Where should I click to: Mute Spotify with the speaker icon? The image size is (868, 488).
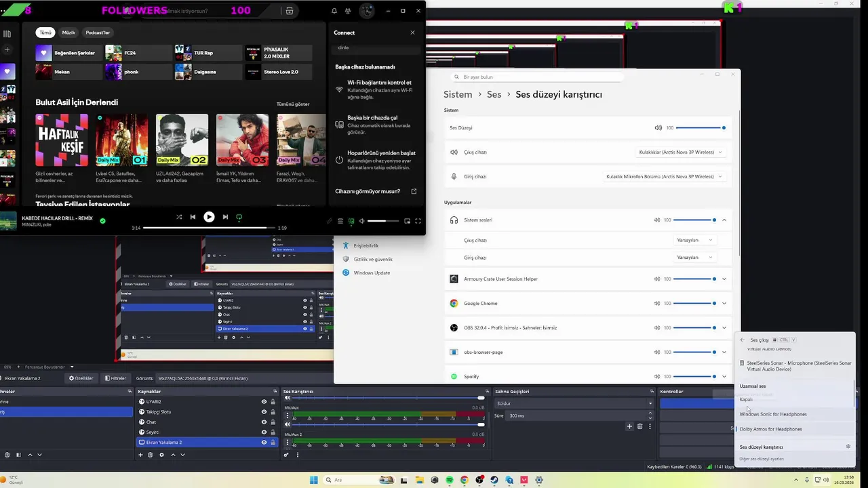point(361,221)
